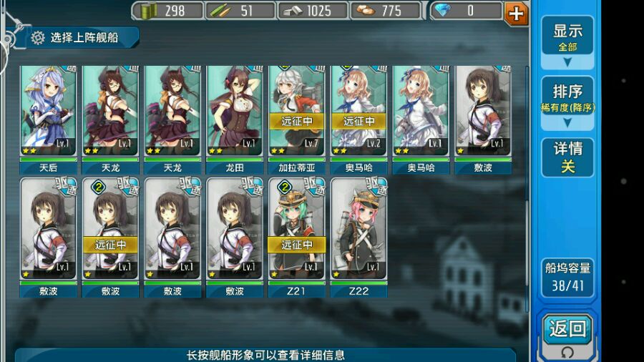Screen dimensions: 644x362
Task: Tap the fleet 2 badge on Z21
Action: coord(284,187)
